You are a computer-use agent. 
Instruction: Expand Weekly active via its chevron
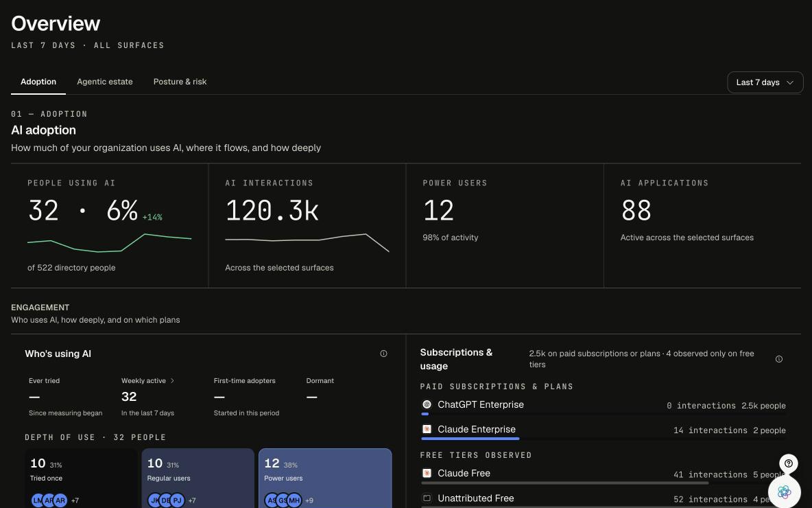[x=172, y=380]
